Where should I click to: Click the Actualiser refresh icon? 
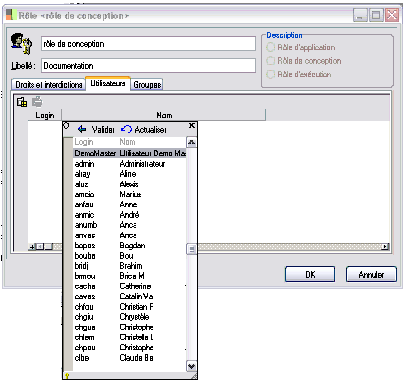tap(126, 129)
